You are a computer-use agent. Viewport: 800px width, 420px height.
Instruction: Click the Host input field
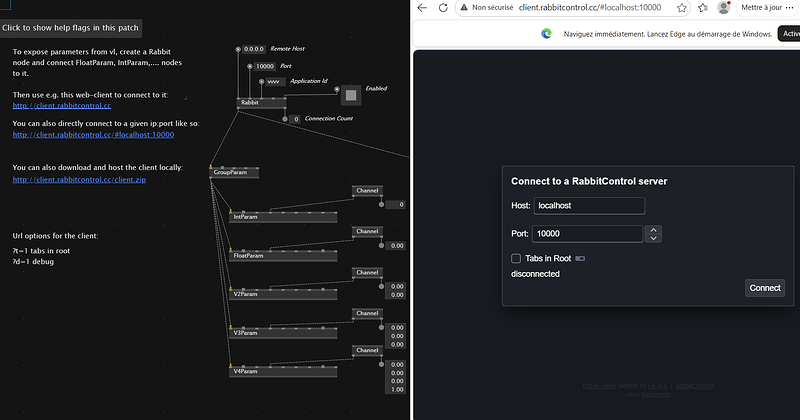pos(589,206)
